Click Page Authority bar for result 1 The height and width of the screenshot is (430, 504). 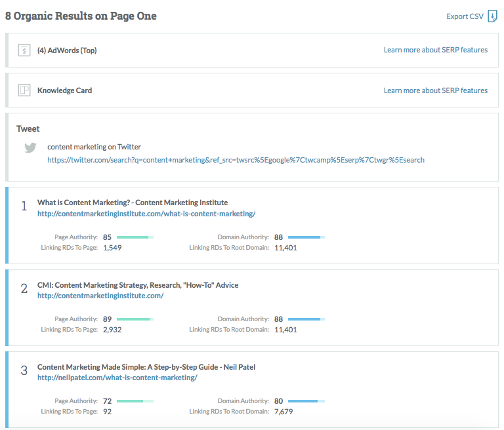(135, 237)
